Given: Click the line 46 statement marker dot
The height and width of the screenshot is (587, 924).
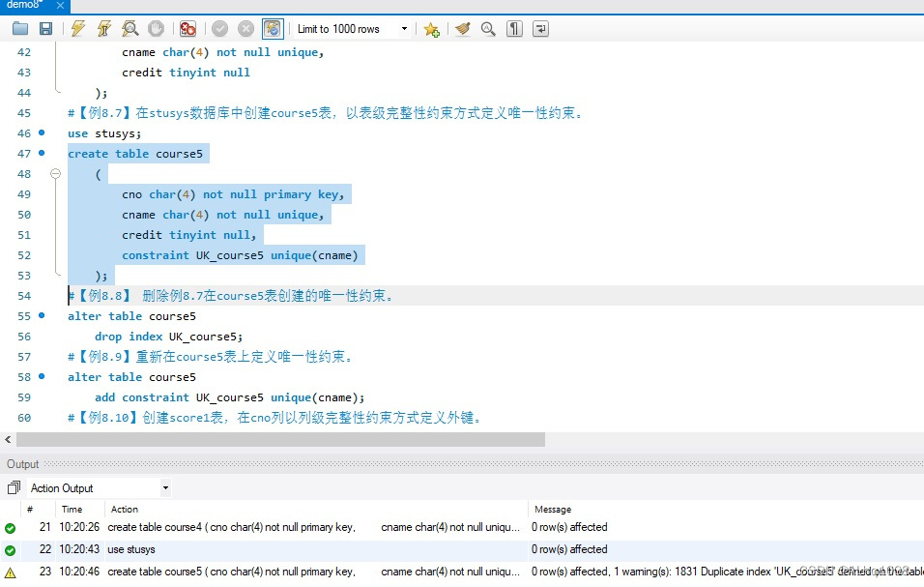Looking at the screenshot, I should (x=42, y=132).
